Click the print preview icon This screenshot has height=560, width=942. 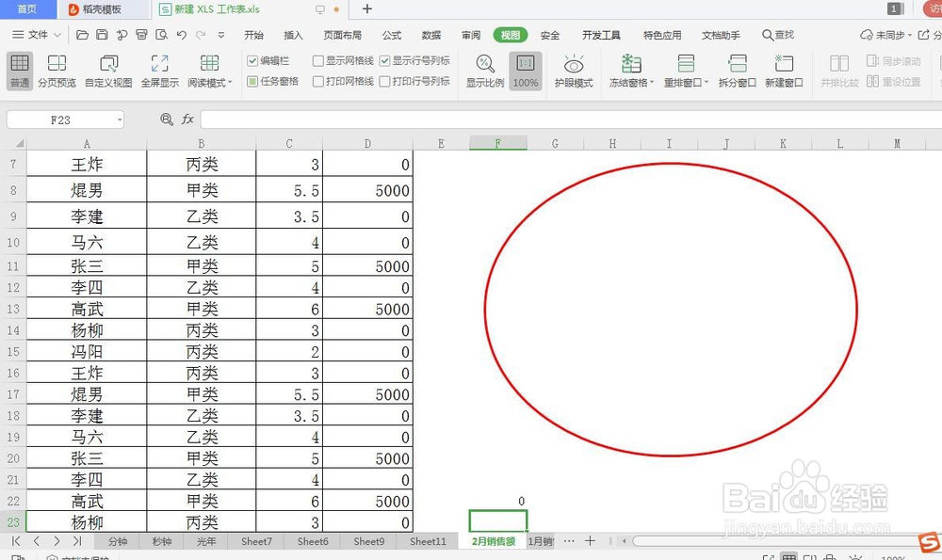(162, 35)
